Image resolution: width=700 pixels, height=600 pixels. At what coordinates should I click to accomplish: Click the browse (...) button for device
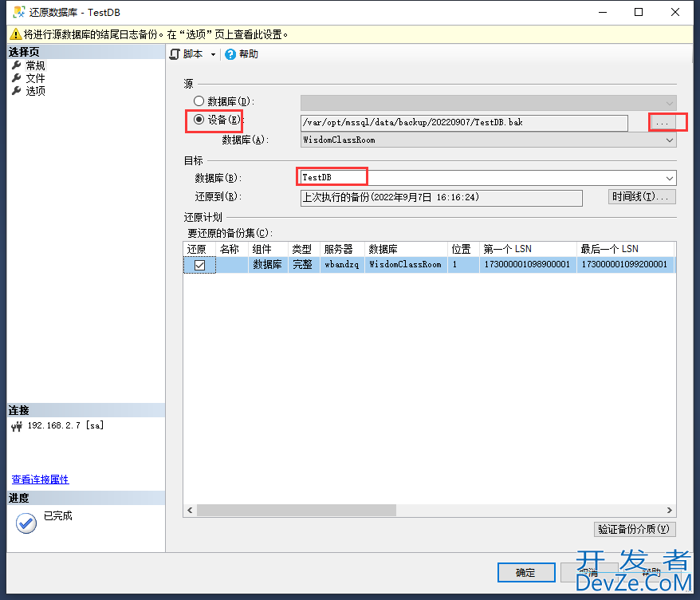click(x=663, y=122)
